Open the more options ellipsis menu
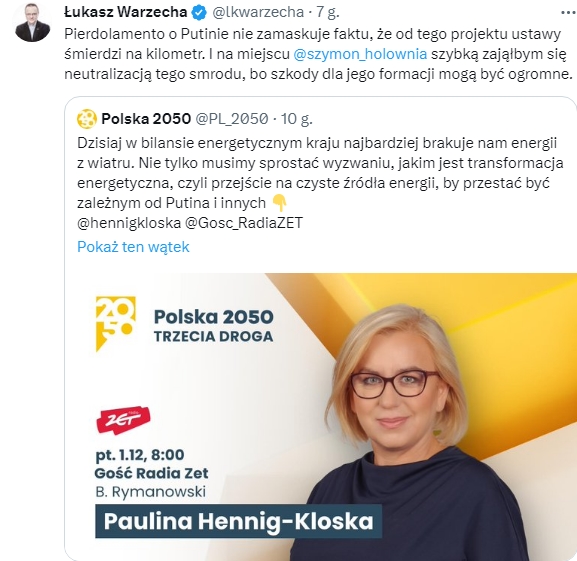This screenshot has height=561, width=577. 569,13
